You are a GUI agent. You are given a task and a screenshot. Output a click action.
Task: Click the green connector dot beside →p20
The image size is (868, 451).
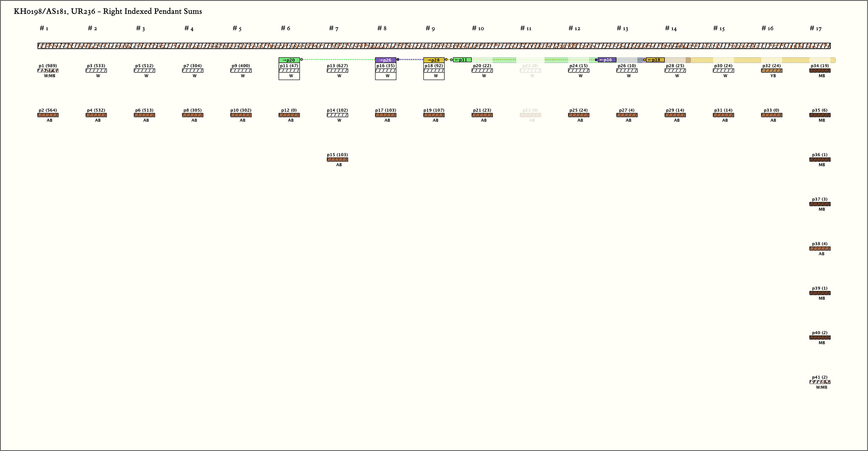coord(301,60)
